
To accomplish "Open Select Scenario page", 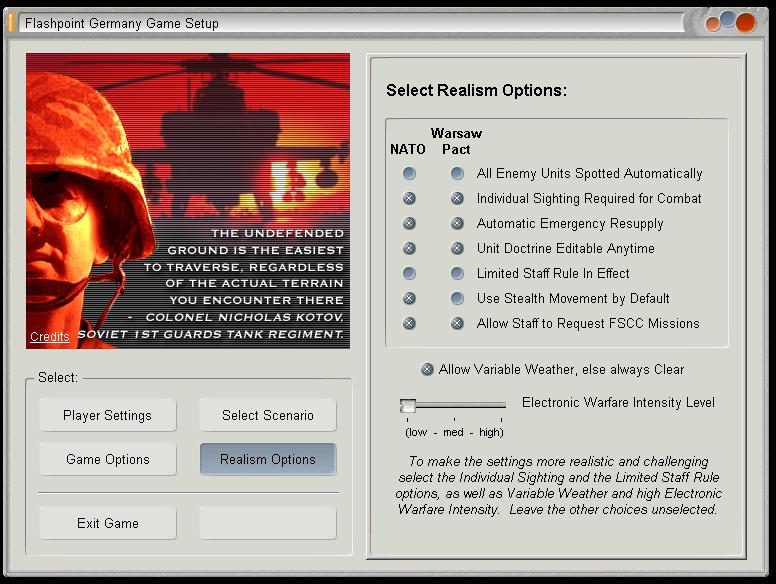I will (x=268, y=415).
